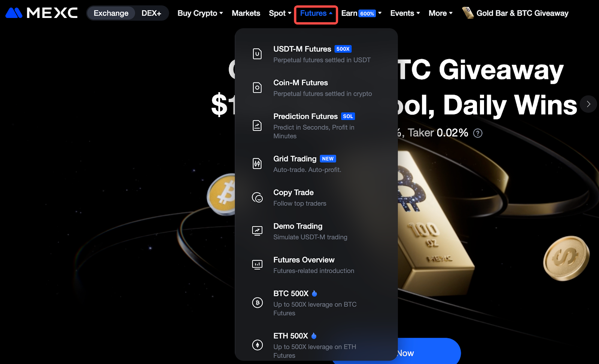Open the Spot dropdown menu
The width and height of the screenshot is (599, 364).
[x=280, y=13]
